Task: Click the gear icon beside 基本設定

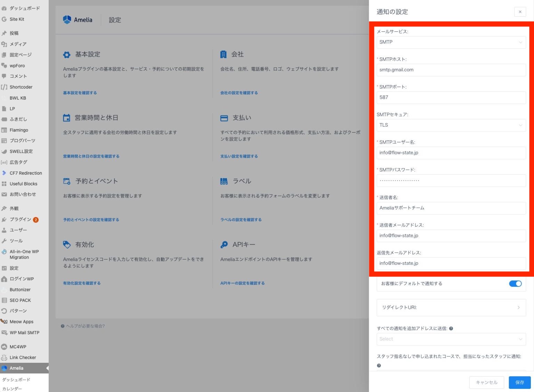Action: pos(67,55)
